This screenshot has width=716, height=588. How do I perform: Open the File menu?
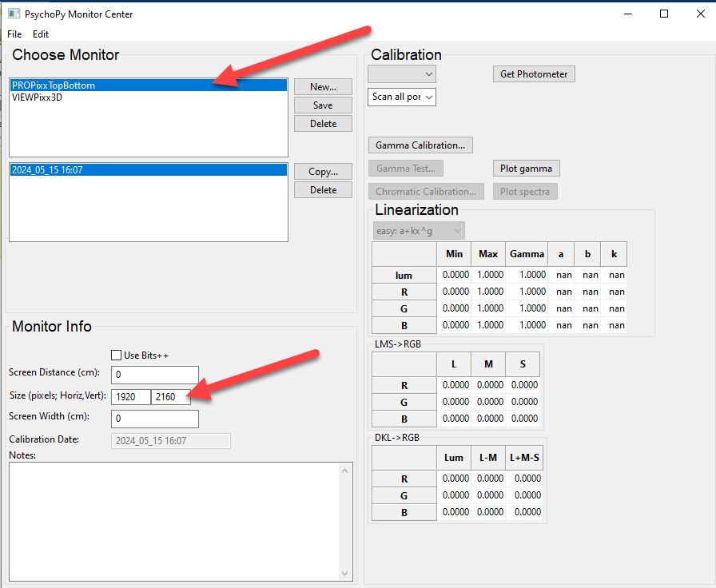click(x=14, y=34)
